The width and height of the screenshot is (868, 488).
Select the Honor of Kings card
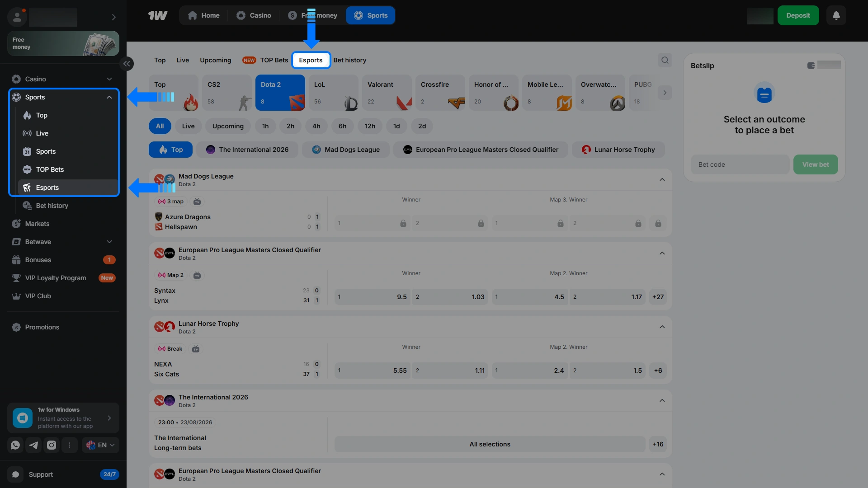[494, 93]
